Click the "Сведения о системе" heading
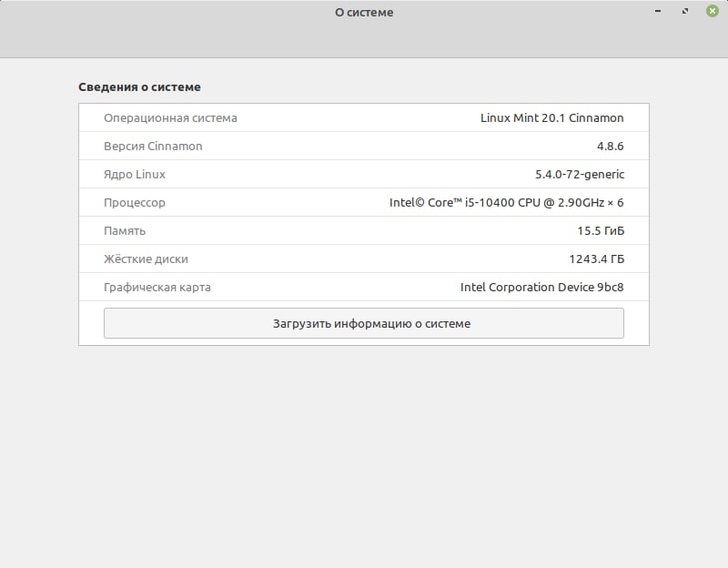The image size is (728, 568). tap(139, 86)
